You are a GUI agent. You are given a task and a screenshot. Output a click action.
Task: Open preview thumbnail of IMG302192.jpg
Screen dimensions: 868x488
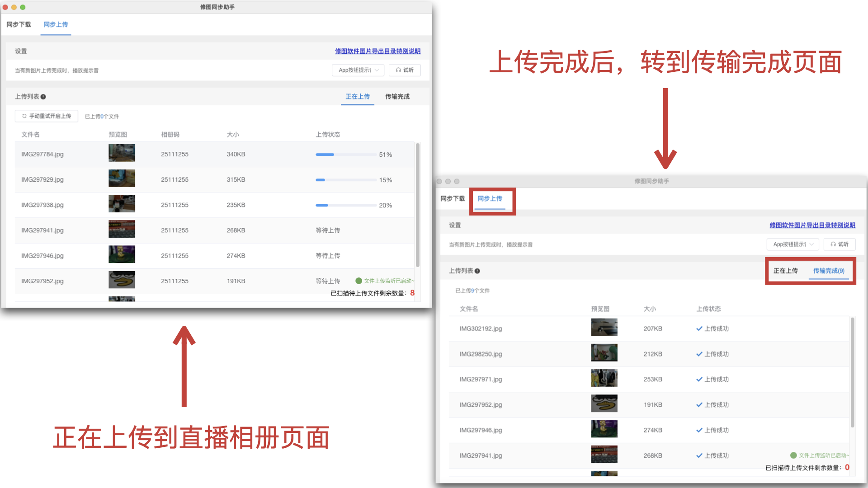[x=604, y=328]
